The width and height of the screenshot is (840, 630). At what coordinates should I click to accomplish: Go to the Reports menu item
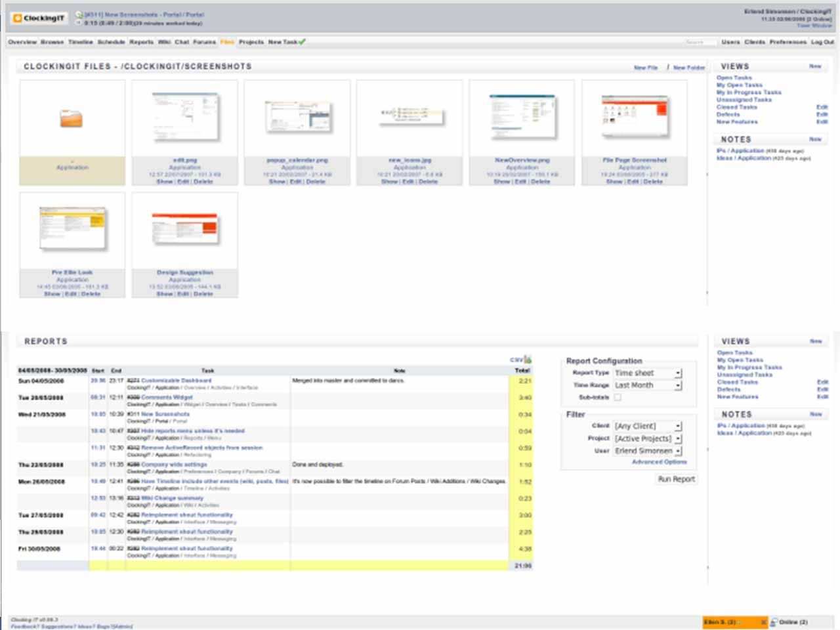click(x=141, y=42)
